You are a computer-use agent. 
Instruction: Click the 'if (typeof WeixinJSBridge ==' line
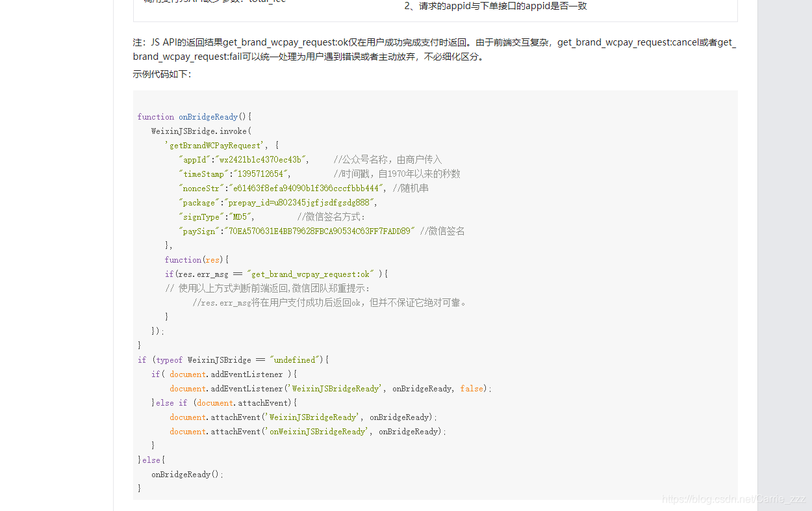point(233,360)
